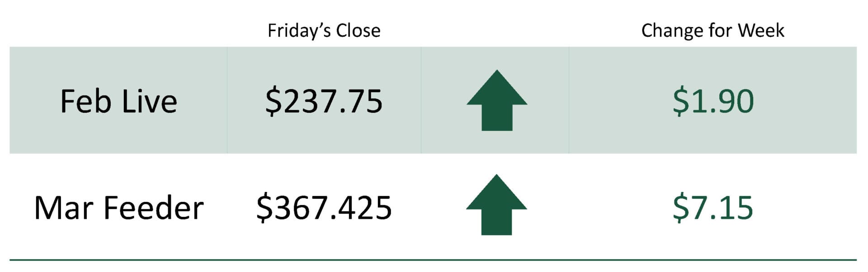Click the green up arrow beside $237.75
Image resolution: width=868 pixels, height=272 pixels.
click(496, 100)
